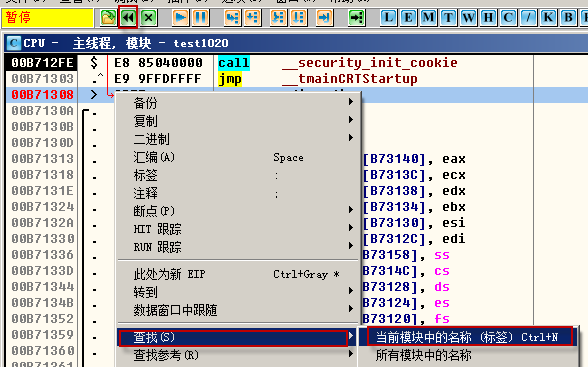This screenshot has width=588, height=367.
Task: Click the CPU window title bar text
Action: pyautogui.click(x=126, y=43)
